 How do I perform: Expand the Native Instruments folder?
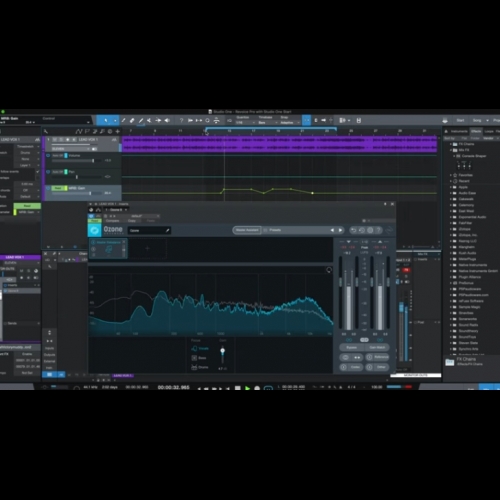[x=451, y=265]
